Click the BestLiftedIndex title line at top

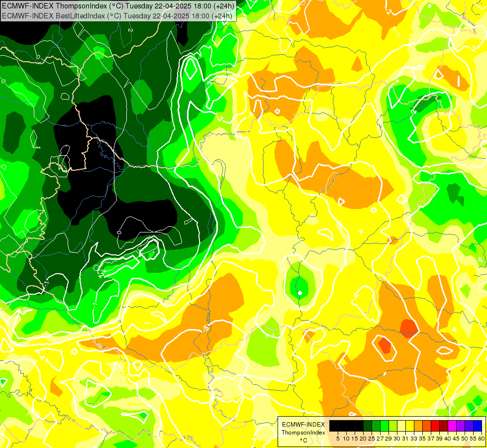click(117, 16)
